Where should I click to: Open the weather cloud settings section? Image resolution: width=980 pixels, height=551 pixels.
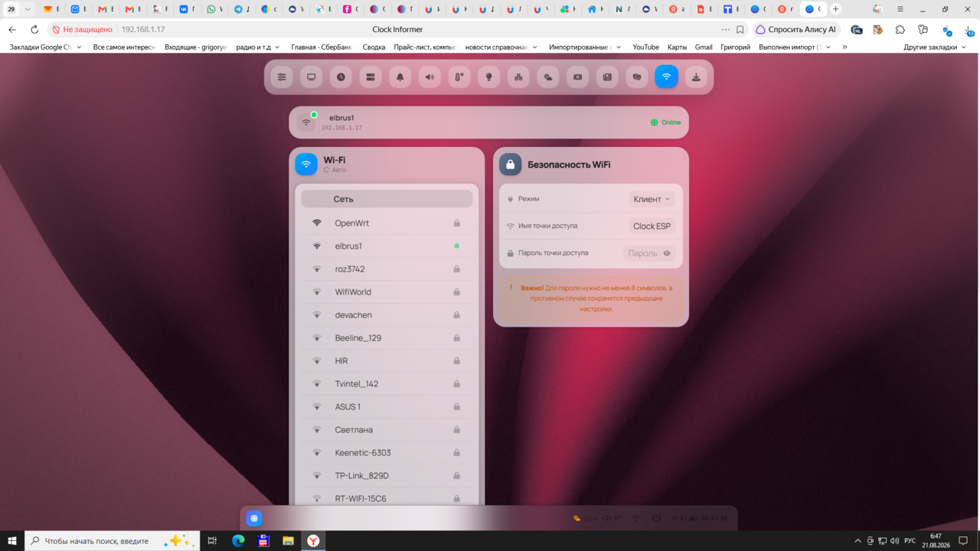(x=548, y=77)
